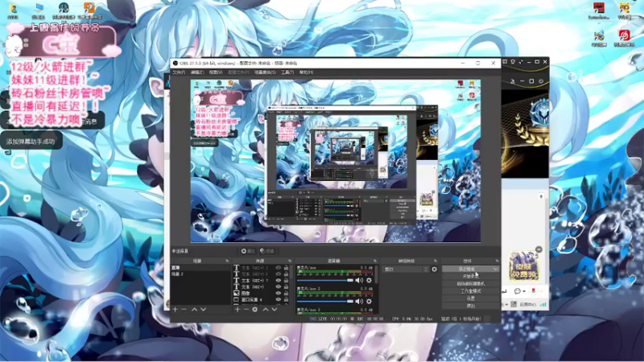Open the red desktop icon at top right corner
Screen dimensions: 644x362
click(599, 10)
